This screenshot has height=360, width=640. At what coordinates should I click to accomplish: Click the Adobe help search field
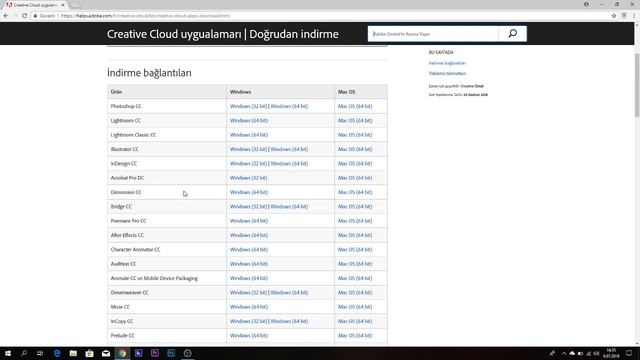[433, 34]
